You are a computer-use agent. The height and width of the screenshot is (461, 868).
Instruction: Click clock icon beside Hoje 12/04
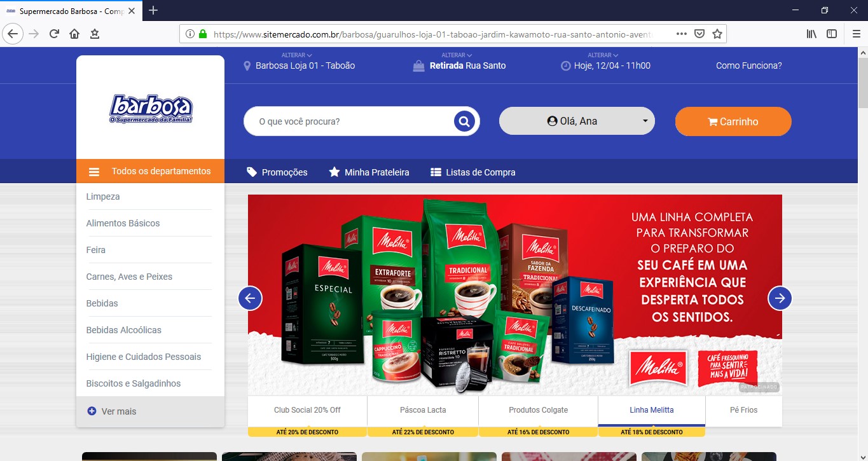565,65
